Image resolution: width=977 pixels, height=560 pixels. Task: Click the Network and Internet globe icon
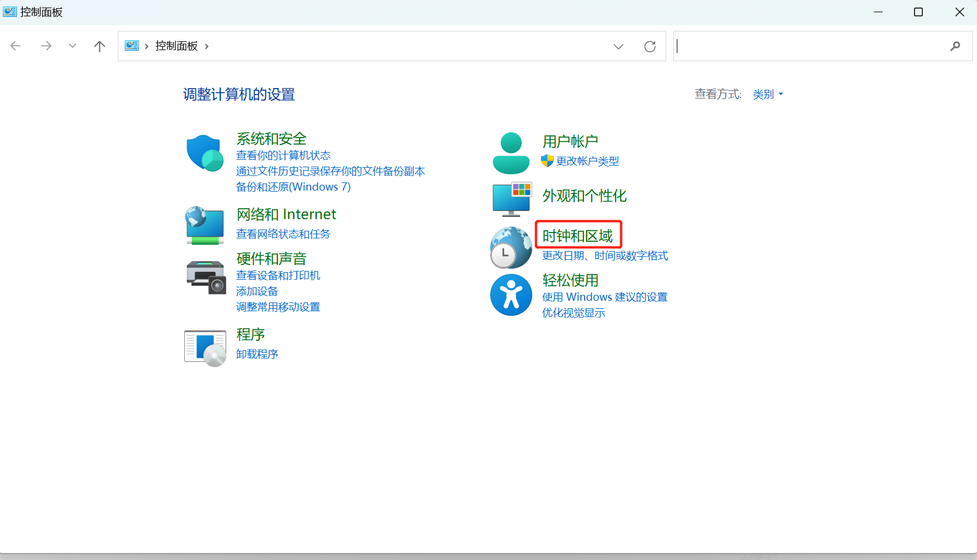click(x=205, y=226)
